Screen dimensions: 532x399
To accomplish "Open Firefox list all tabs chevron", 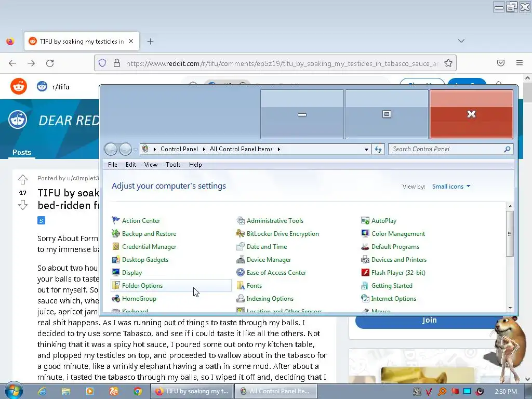I will click(x=461, y=41).
